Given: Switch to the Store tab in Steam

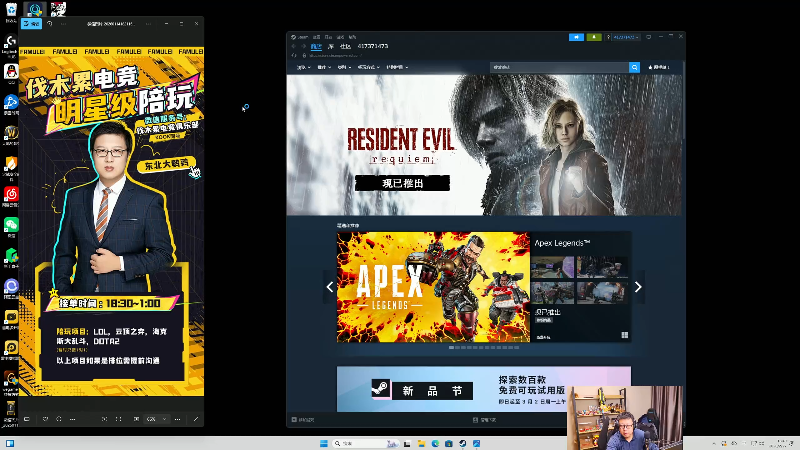Looking at the screenshot, I should click(x=316, y=46).
